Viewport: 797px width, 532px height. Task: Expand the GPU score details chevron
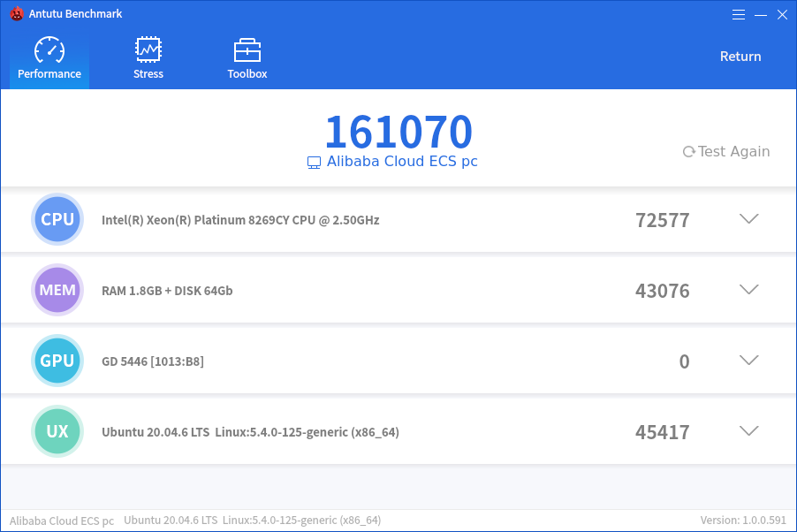[748, 360]
